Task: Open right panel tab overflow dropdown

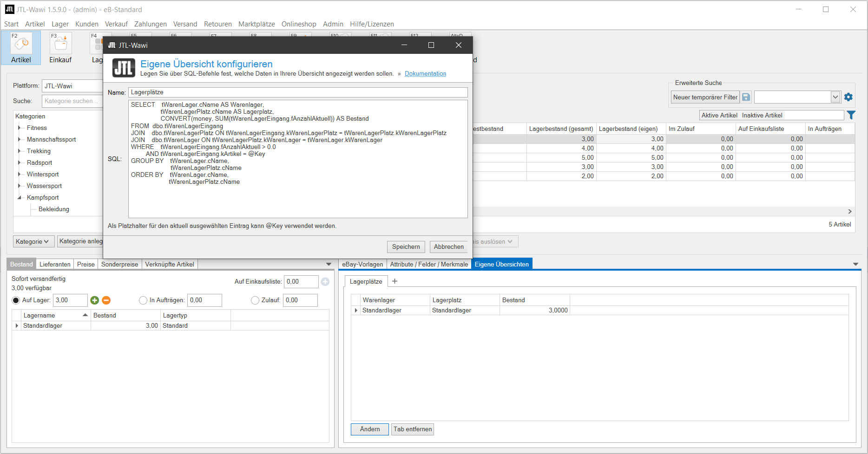Action: pyautogui.click(x=855, y=264)
